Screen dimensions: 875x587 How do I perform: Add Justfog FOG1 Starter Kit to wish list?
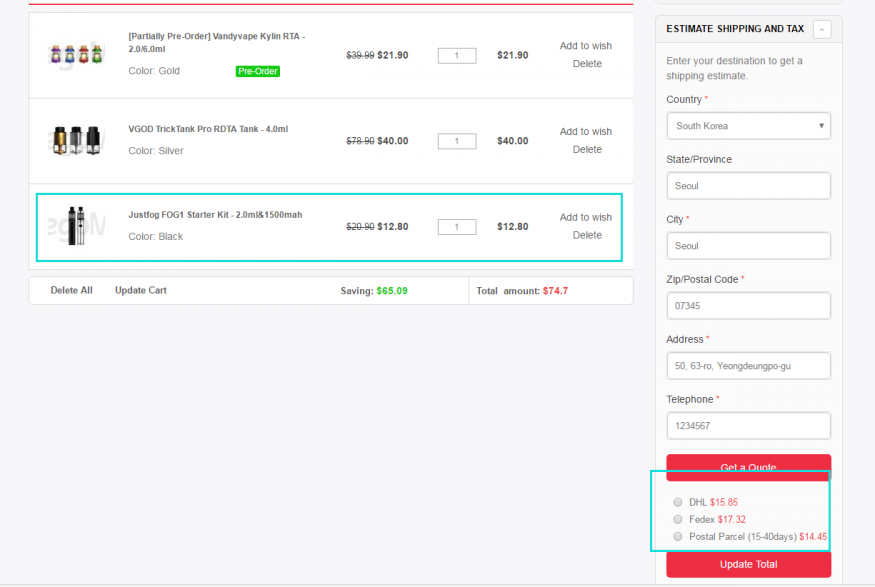(x=585, y=218)
